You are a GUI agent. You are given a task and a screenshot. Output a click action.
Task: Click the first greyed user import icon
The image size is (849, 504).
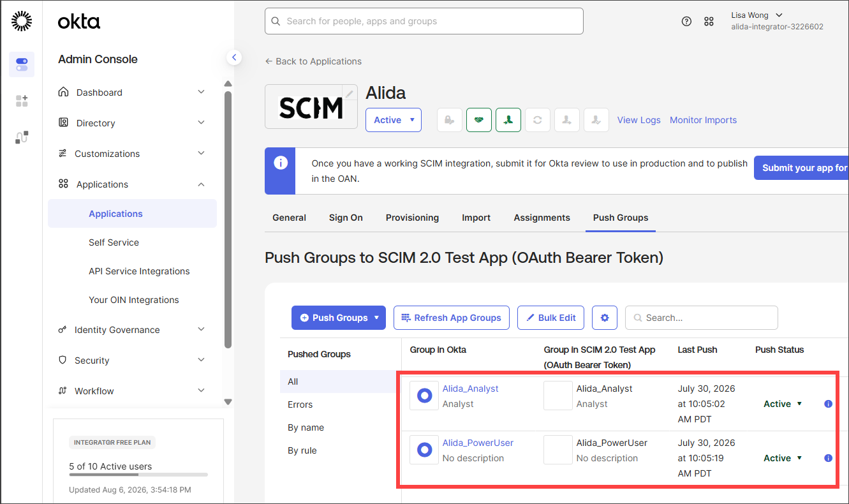coord(567,120)
